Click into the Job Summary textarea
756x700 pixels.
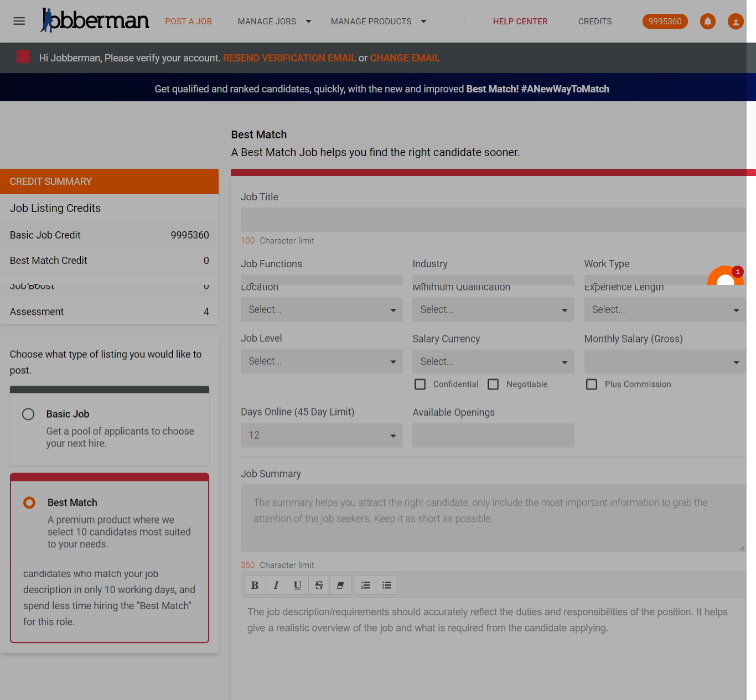click(x=493, y=518)
